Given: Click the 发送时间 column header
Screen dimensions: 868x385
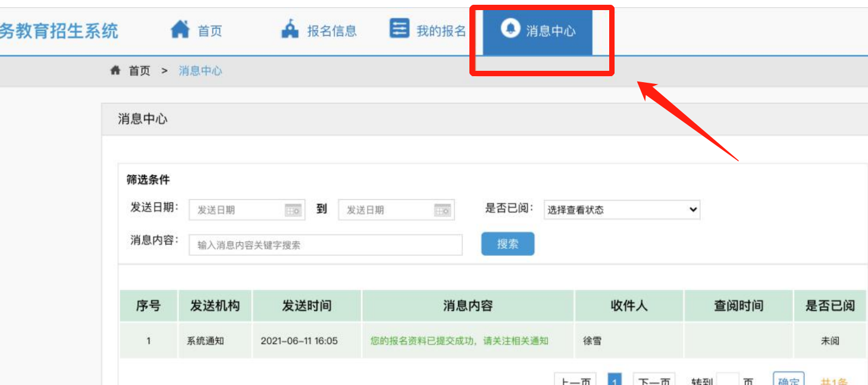Looking at the screenshot, I should (306, 306).
